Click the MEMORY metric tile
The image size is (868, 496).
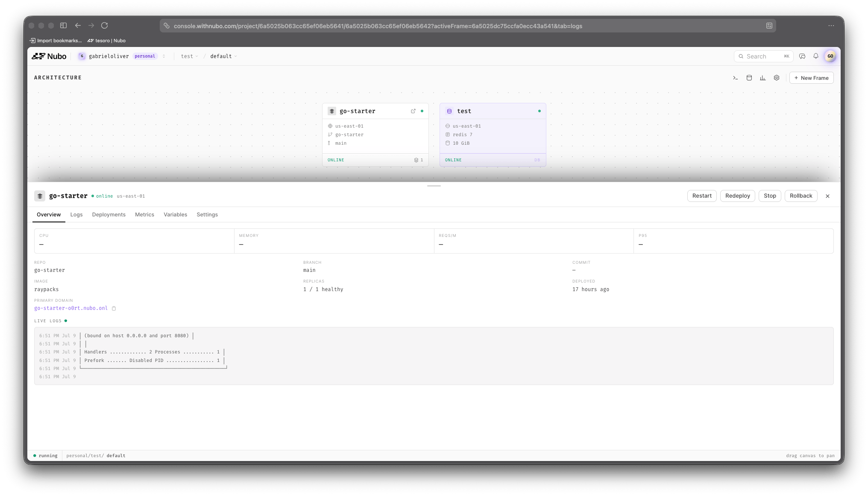tap(334, 241)
